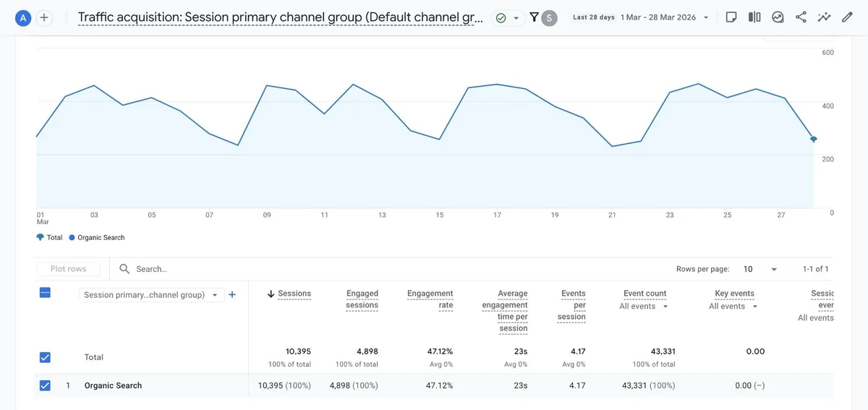
Task: Click the Total row value 43,331
Action: pyautogui.click(x=662, y=351)
